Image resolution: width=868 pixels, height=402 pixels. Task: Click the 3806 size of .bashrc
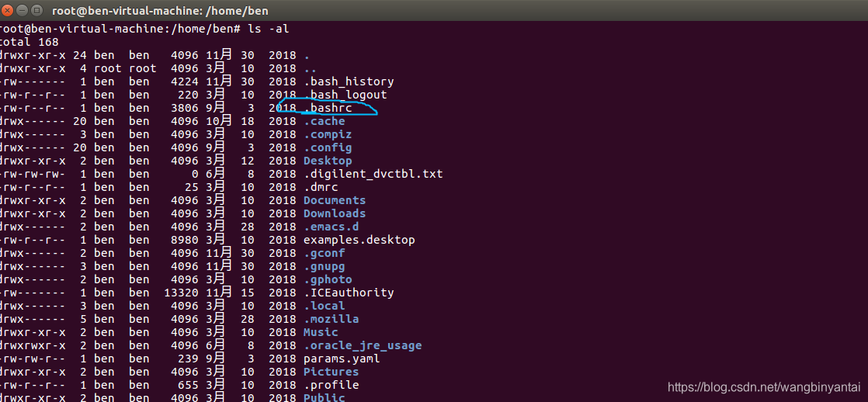[x=184, y=109]
